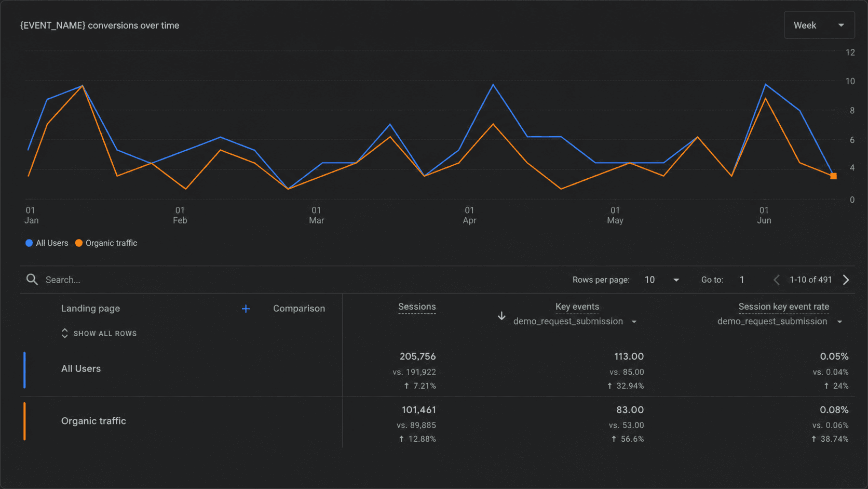Screen dimensions: 868x489
Task: Click the 1-10 of 491 pagination text
Action: click(811, 280)
